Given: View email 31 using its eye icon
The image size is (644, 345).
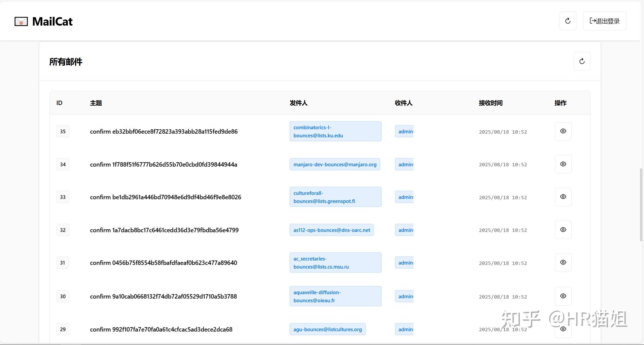Looking at the screenshot, I should 563,262.
